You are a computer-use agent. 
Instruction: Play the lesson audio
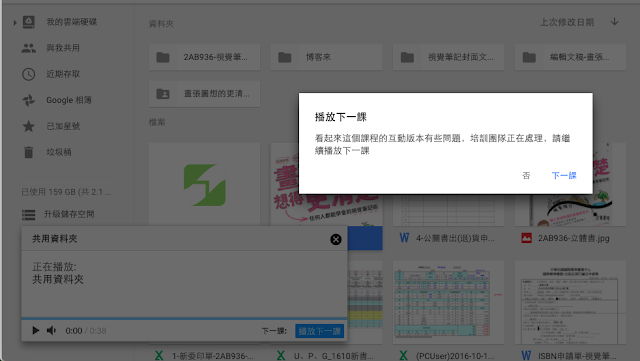click(x=36, y=330)
